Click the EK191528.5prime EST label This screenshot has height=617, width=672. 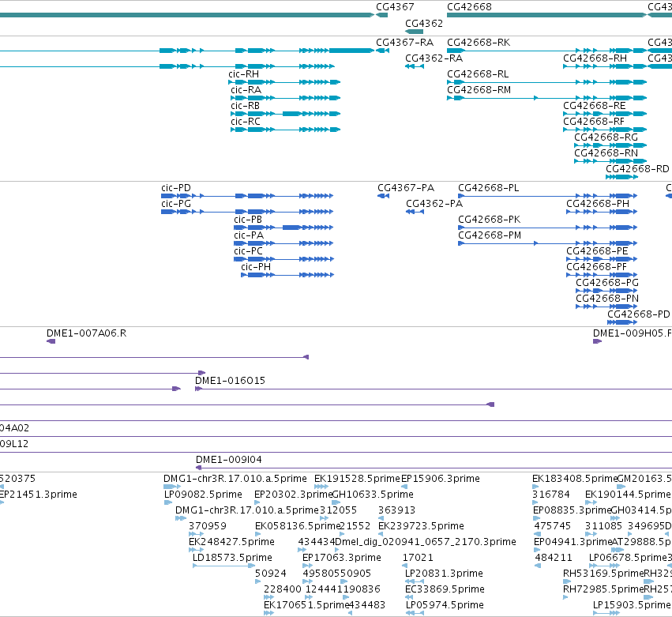click(x=357, y=479)
